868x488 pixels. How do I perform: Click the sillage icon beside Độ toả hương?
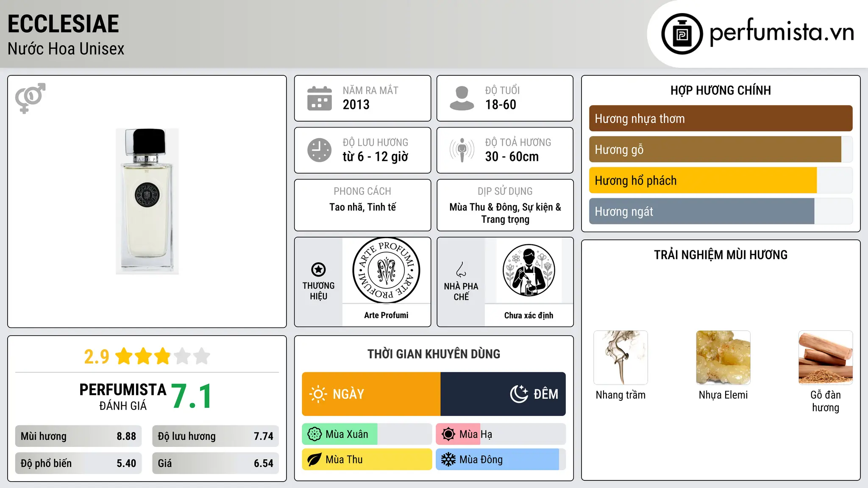coord(462,150)
